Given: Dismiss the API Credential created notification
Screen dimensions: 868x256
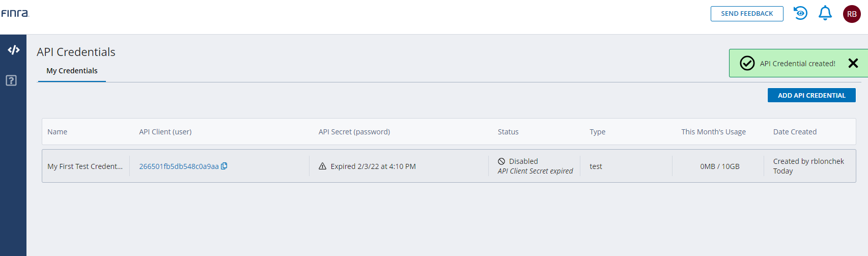Looking at the screenshot, I should [853, 63].
